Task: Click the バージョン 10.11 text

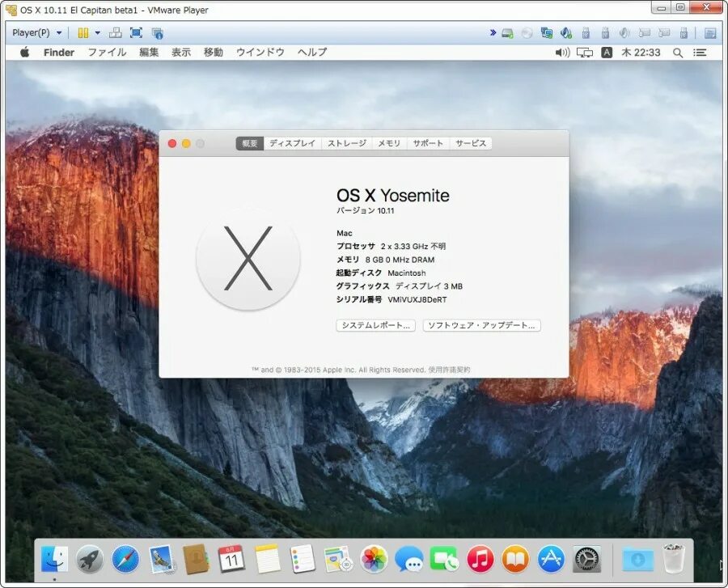Action: pos(365,211)
